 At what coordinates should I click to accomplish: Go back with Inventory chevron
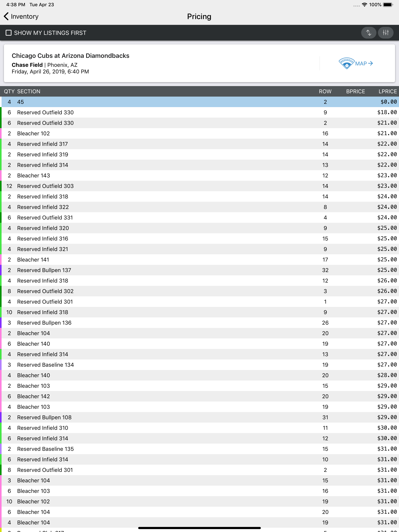tap(6, 16)
